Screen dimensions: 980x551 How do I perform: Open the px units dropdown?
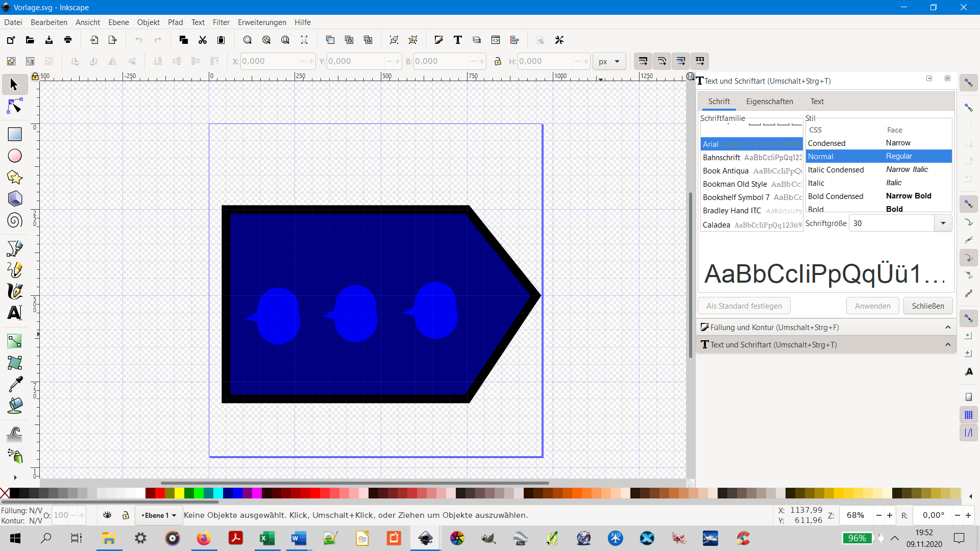click(609, 61)
